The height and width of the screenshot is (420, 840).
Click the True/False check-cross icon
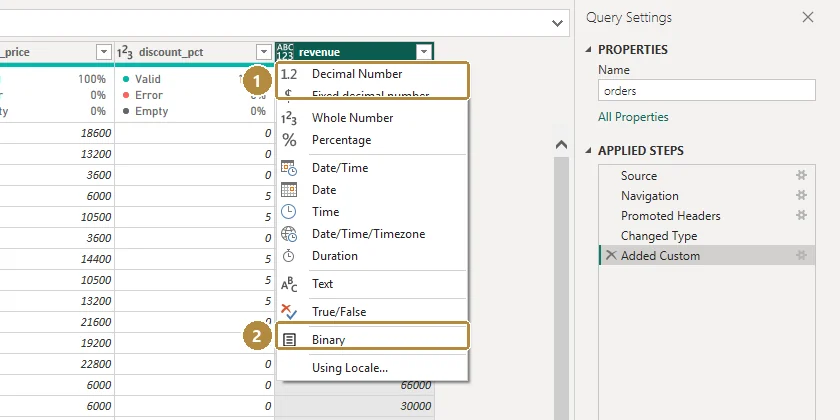[x=289, y=311]
